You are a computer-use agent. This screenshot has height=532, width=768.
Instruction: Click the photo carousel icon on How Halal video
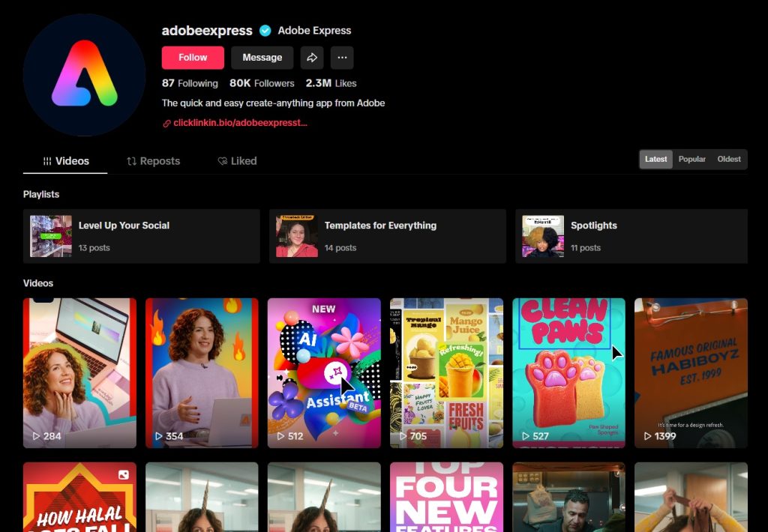point(123,475)
